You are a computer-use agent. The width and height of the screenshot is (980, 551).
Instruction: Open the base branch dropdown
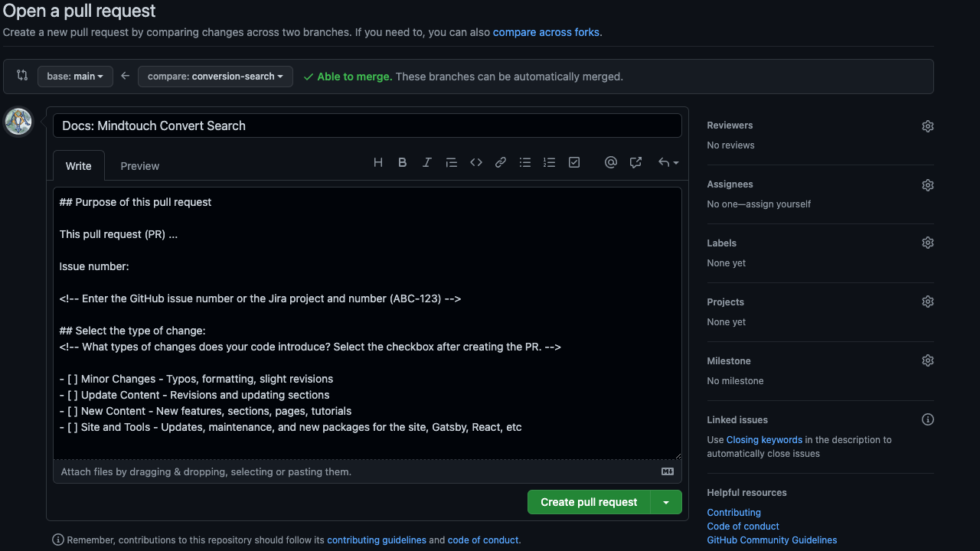click(x=74, y=76)
